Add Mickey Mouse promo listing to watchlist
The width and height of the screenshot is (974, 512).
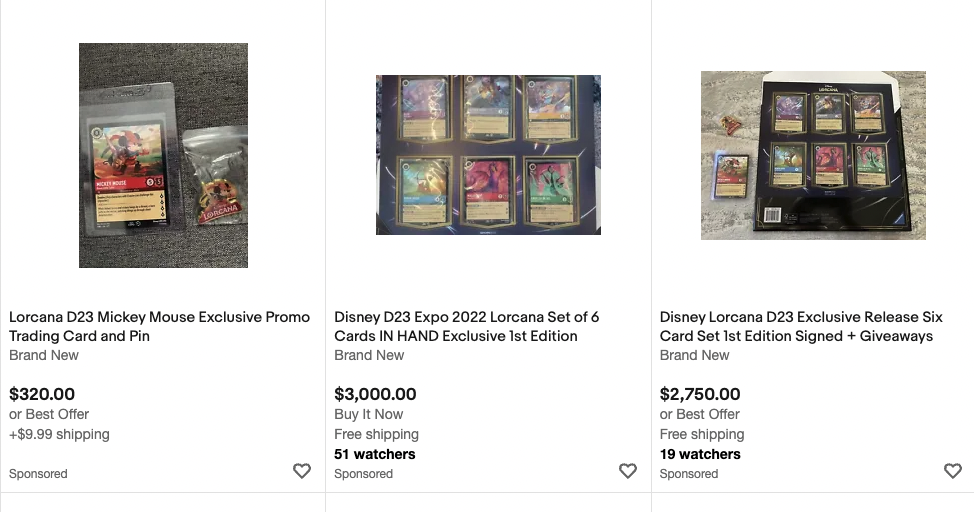point(302,471)
